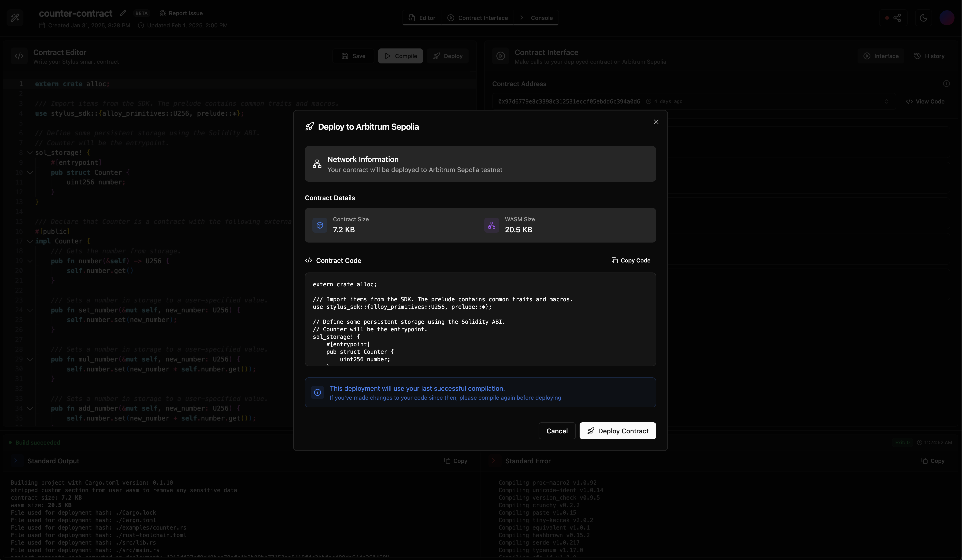Save the contract in editor
Screen dimensions: 962x560
[x=353, y=56]
